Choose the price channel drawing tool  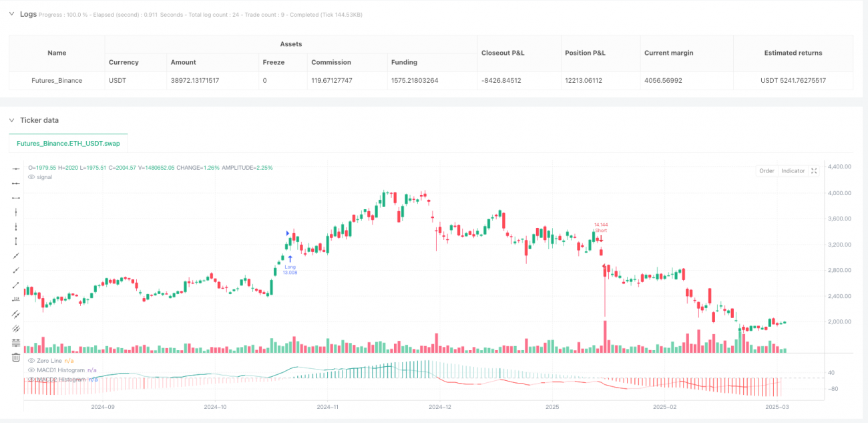[16, 328]
